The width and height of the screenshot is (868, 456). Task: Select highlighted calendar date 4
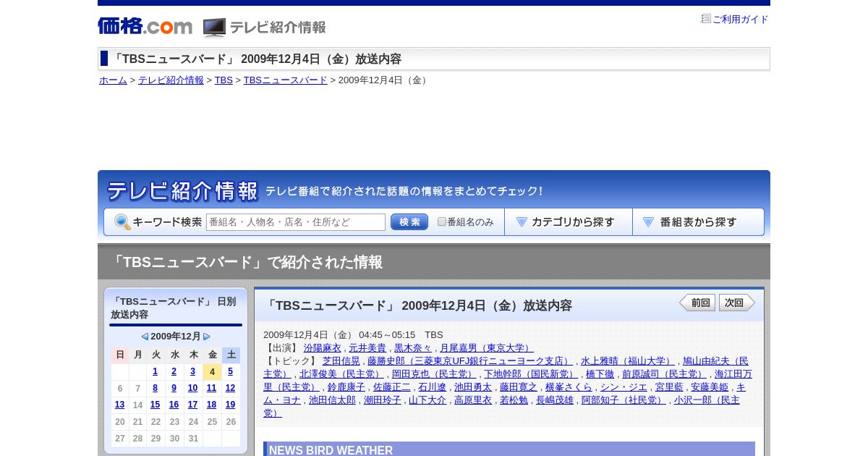212,372
